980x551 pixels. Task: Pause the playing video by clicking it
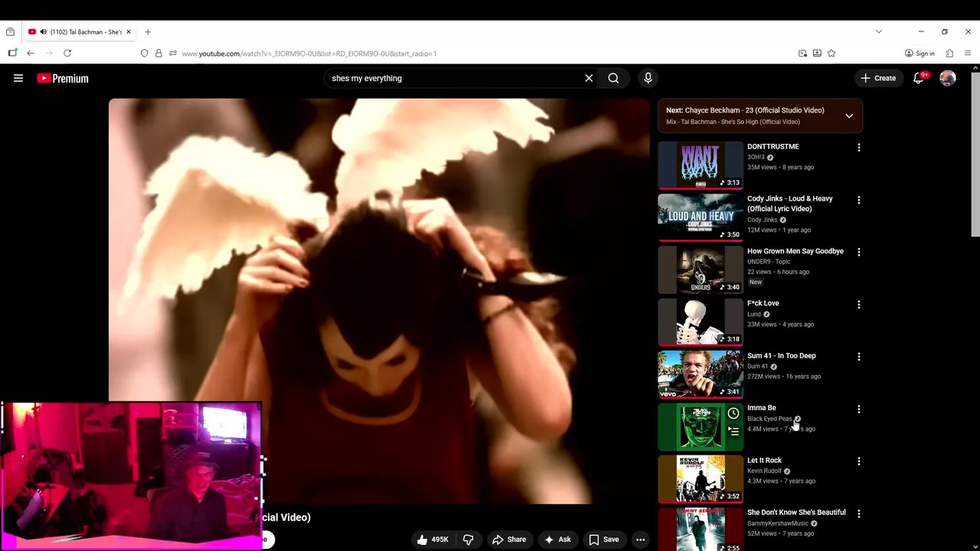[x=379, y=301]
